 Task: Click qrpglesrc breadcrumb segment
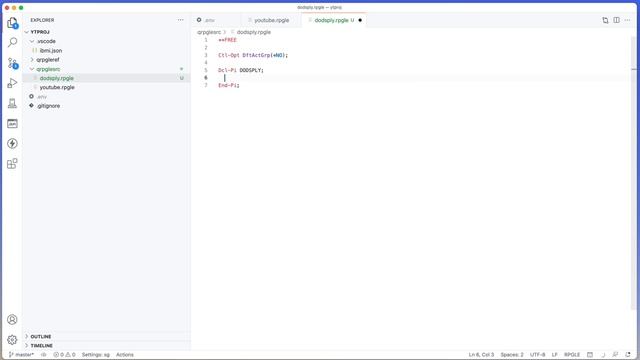coord(209,32)
